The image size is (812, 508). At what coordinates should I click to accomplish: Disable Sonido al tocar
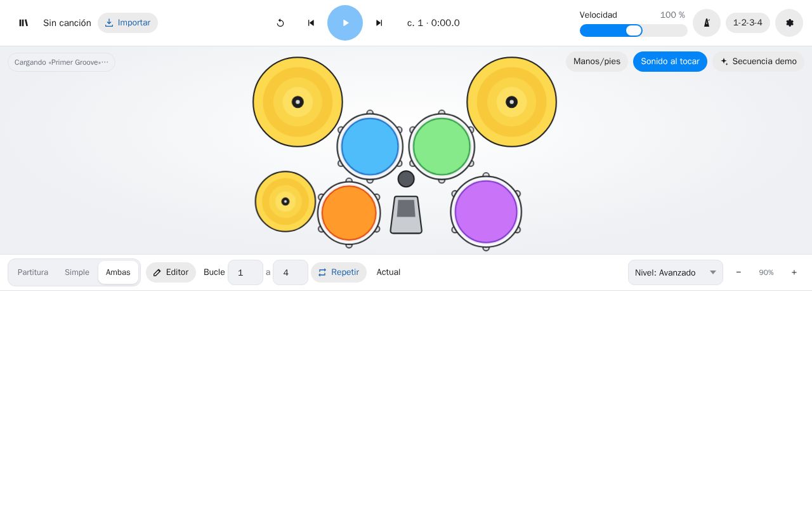click(x=670, y=62)
